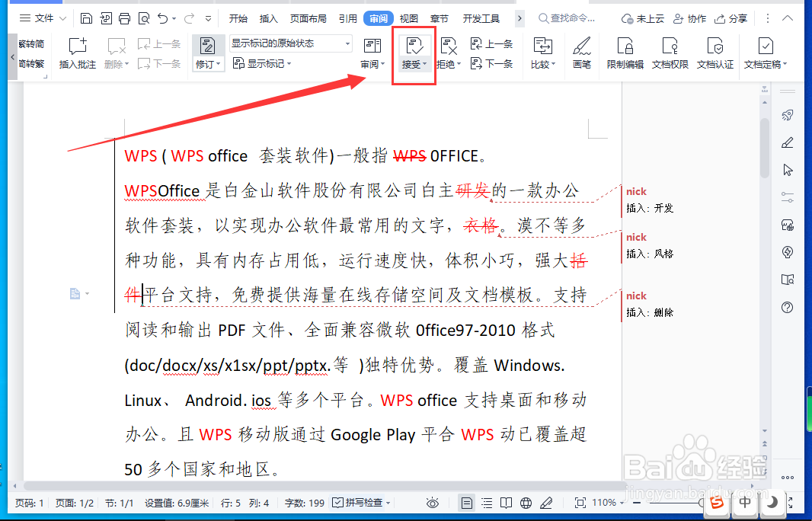Screen dimensions: 812x521
Task: Click Simplified to Traditional (简转繁) button
Action: pyautogui.click(x=31, y=64)
